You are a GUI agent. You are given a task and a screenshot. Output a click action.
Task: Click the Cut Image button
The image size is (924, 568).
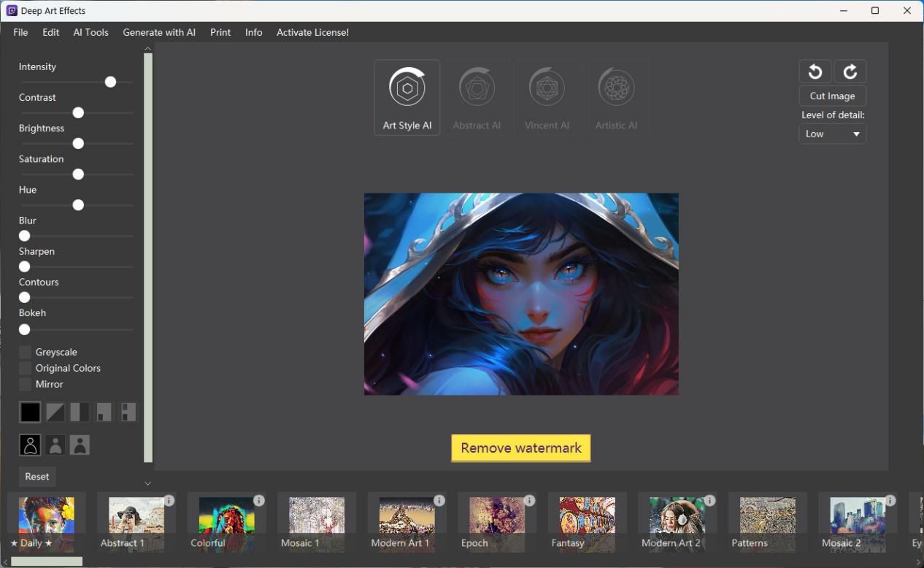click(833, 96)
